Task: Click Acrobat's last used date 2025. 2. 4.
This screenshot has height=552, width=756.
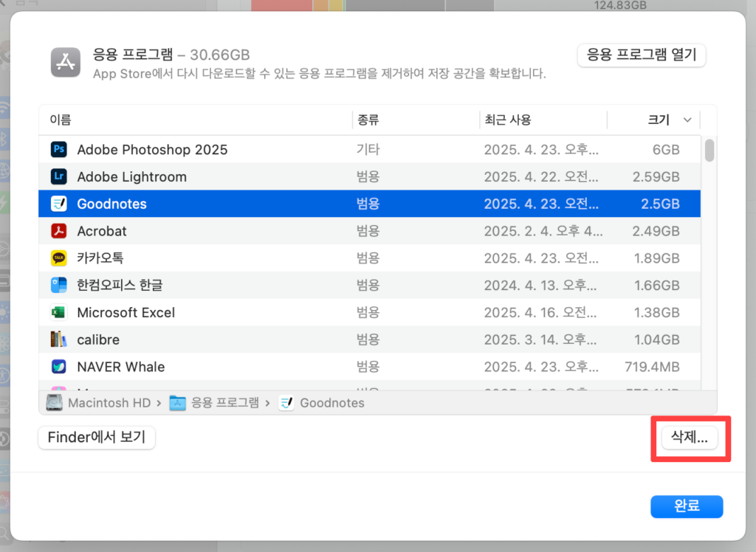Action: [x=543, y=231]
